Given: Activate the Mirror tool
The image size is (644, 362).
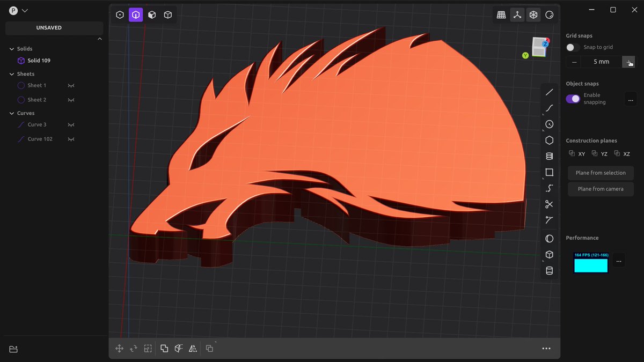Looking at the screenshot, I should coord(193,348).
